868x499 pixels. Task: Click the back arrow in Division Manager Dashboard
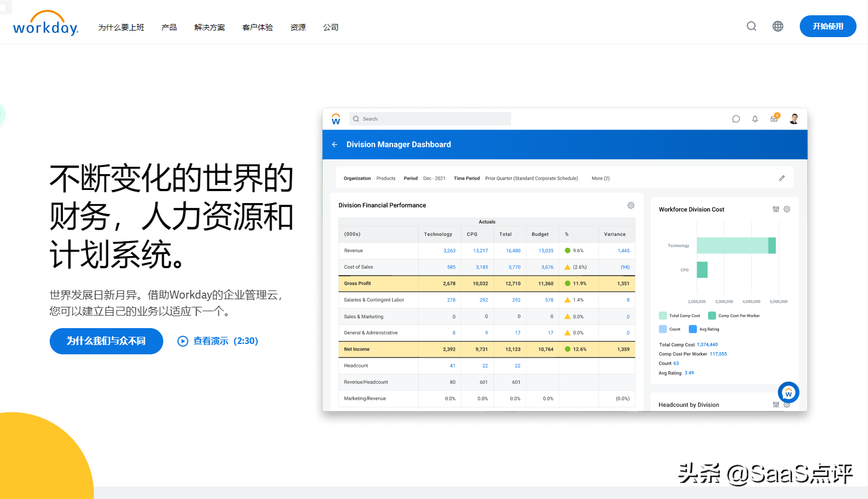click(335, 145)
